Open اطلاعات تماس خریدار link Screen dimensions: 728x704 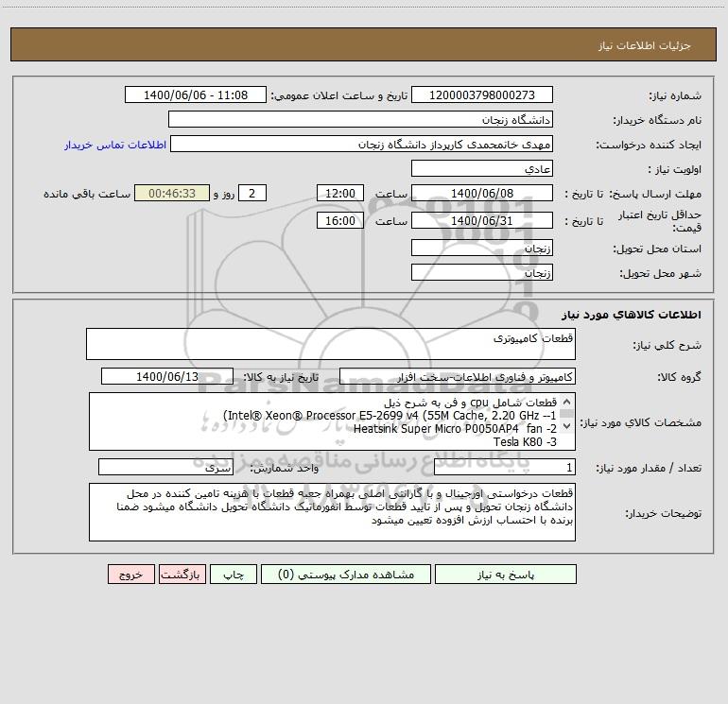pyautogui.click(x=115, y=145)
